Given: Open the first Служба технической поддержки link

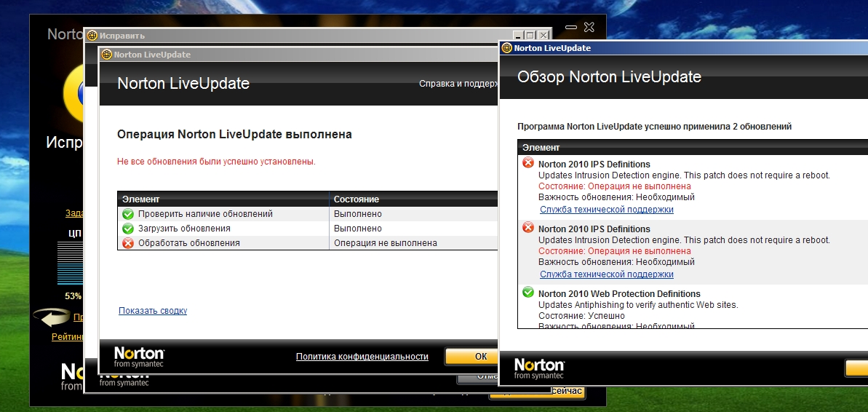Looking at the screenshot, I should pyautogui.click(x=607, y=210).
